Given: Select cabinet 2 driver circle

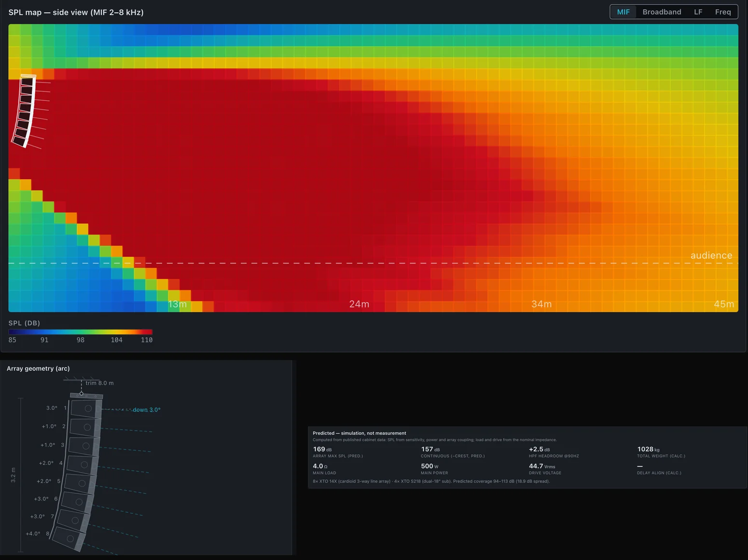Looking at the screenshot, I should coord(87,427).
